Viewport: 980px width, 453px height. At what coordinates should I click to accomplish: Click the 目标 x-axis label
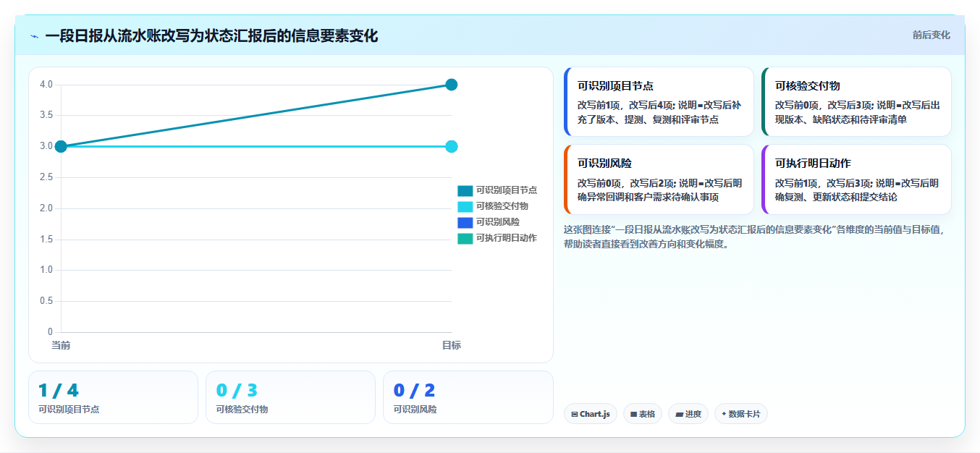click(451, 345)
